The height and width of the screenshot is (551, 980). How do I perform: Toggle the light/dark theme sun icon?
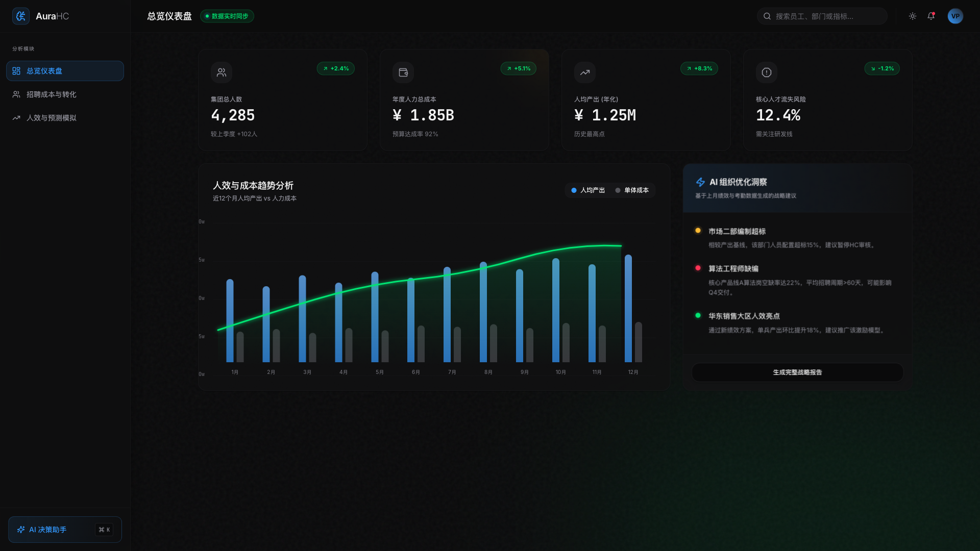click(913, 16)
